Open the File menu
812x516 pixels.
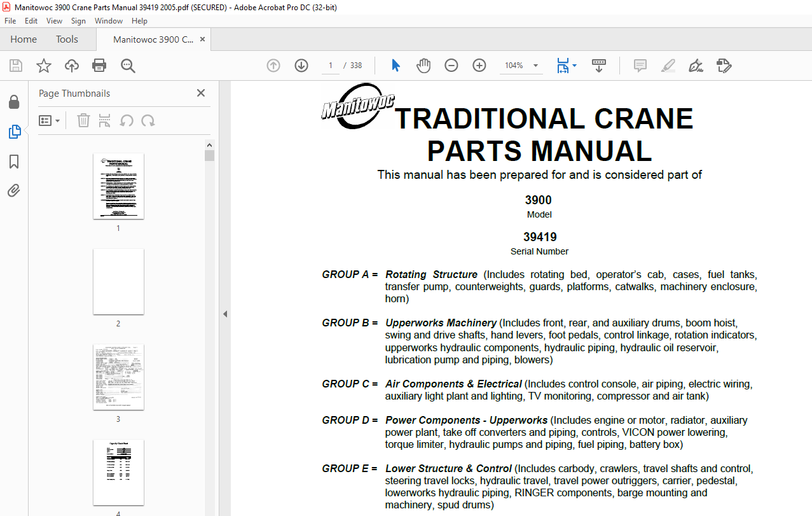(10, 21)
